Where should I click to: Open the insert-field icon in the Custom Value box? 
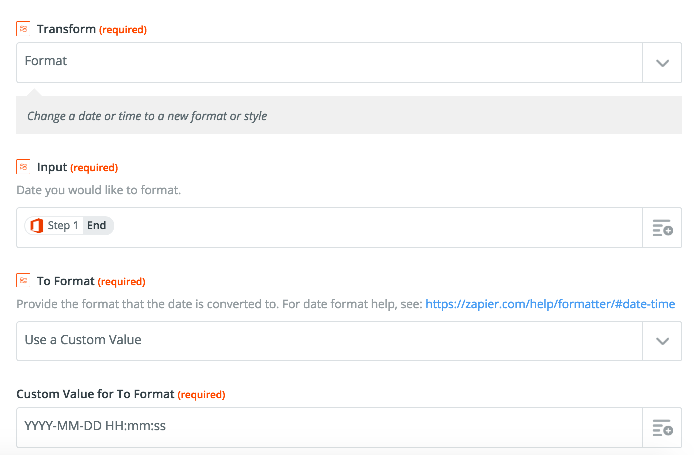click(x=662, y=428)
